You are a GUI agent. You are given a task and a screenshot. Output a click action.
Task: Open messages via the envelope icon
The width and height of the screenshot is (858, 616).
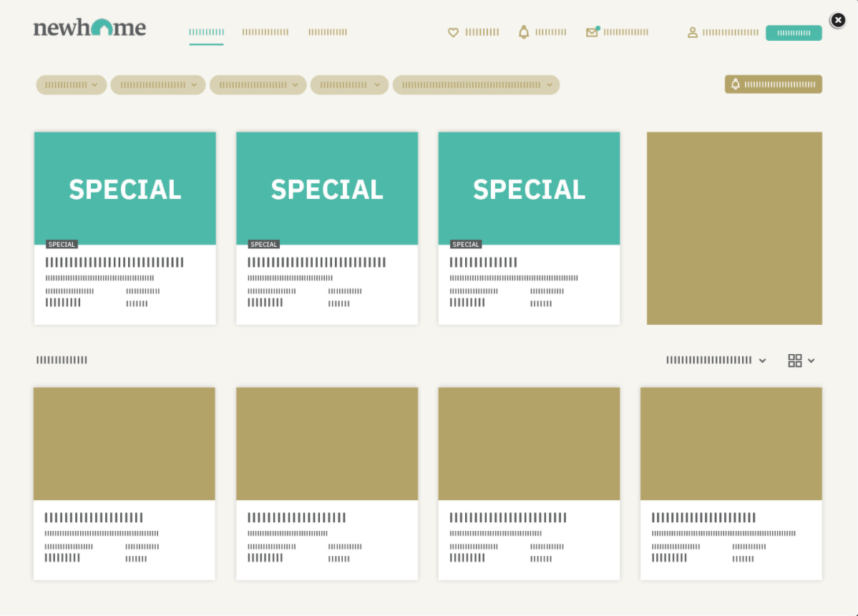(592, 32)
